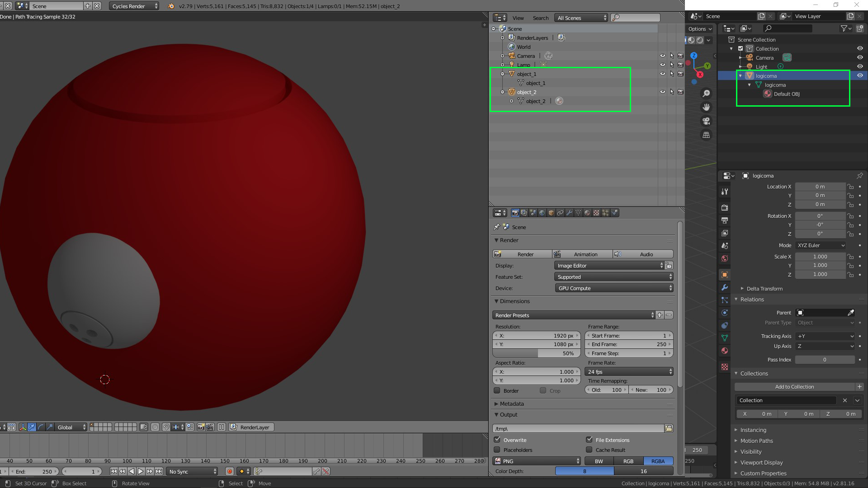
Task: Uncheck the Collection exclude checkbox in 2.8 outliner
Action: (741, 48)
